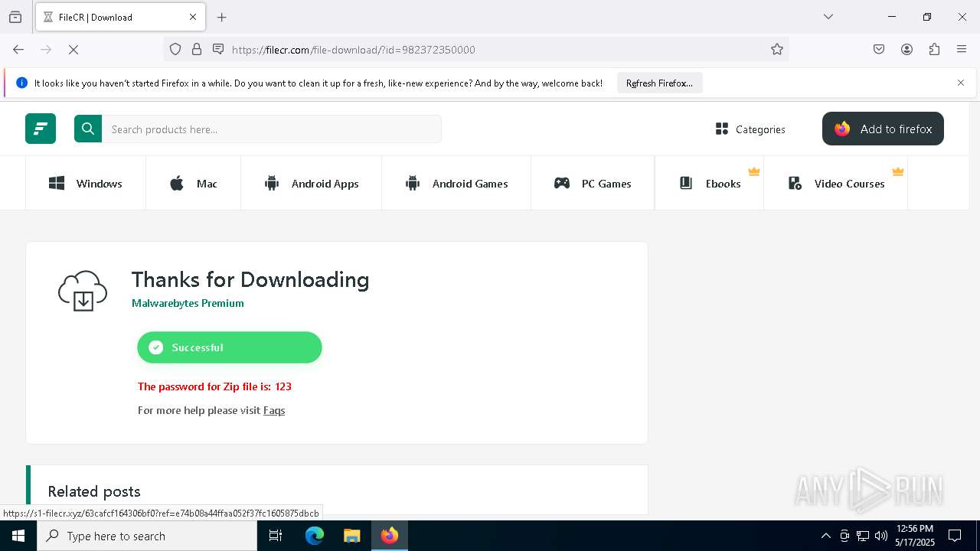The image size is (980, 551).
Task: Open the Categories menu
Action: (x=750, y=129)
